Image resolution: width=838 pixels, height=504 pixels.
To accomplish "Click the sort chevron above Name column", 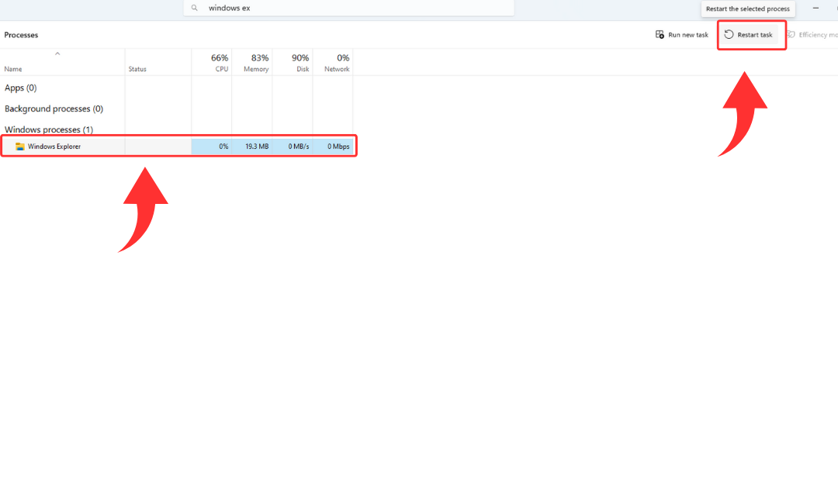I will pos(57,54).
